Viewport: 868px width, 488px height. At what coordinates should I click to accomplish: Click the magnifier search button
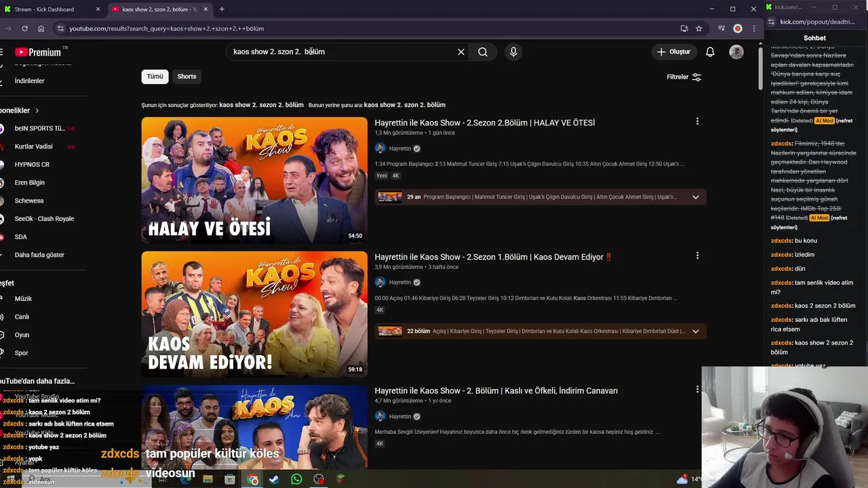point(483,52)
